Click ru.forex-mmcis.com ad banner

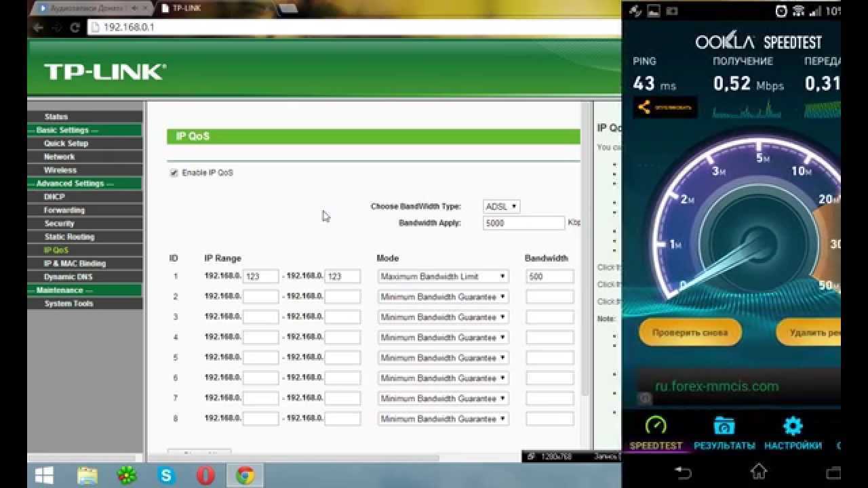coord(738,386)
